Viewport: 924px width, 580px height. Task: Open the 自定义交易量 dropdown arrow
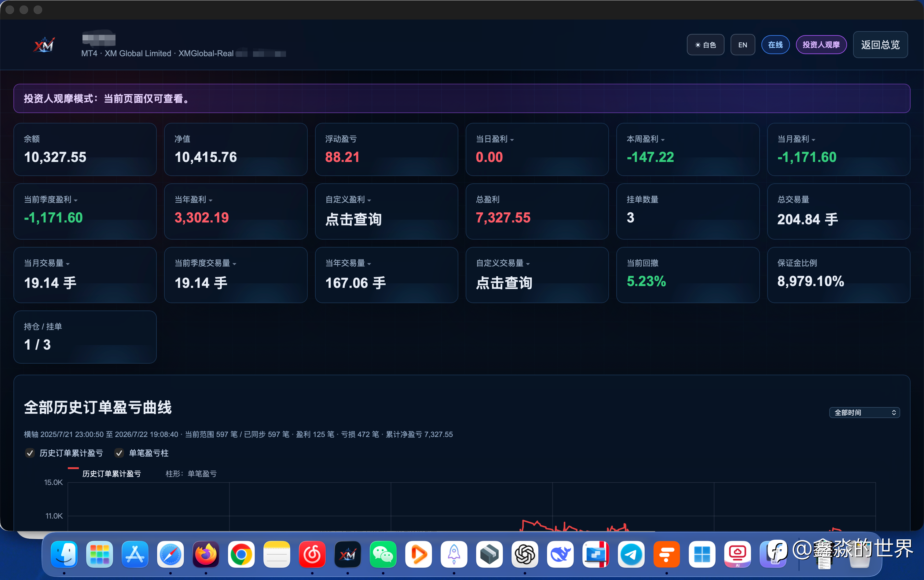coord(528,264)
